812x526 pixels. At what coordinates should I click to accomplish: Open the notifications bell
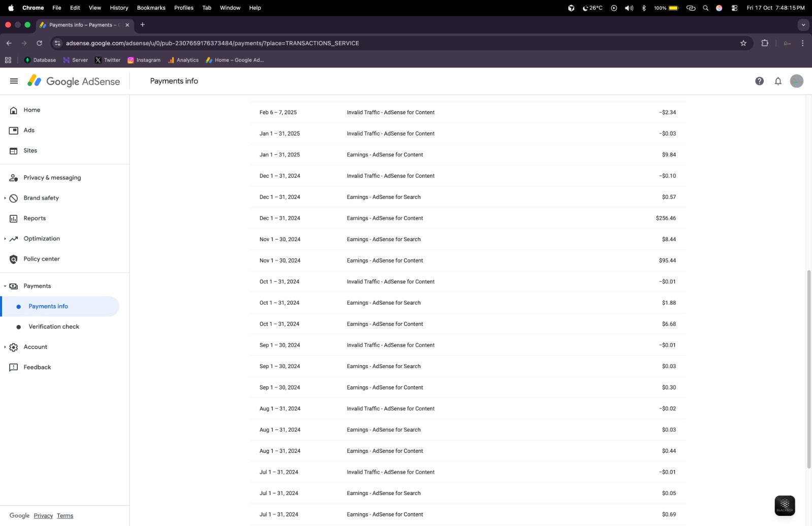777,81
